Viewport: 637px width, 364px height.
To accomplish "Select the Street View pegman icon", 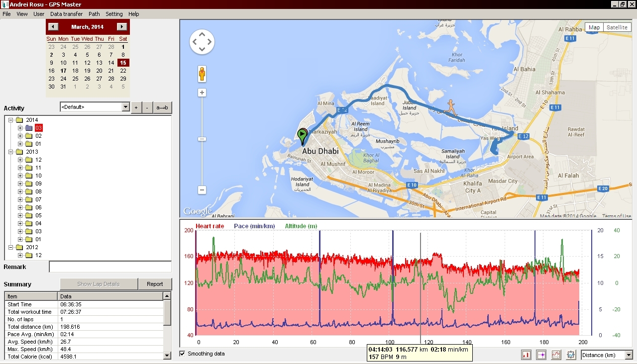I will (x=202, y=74).
